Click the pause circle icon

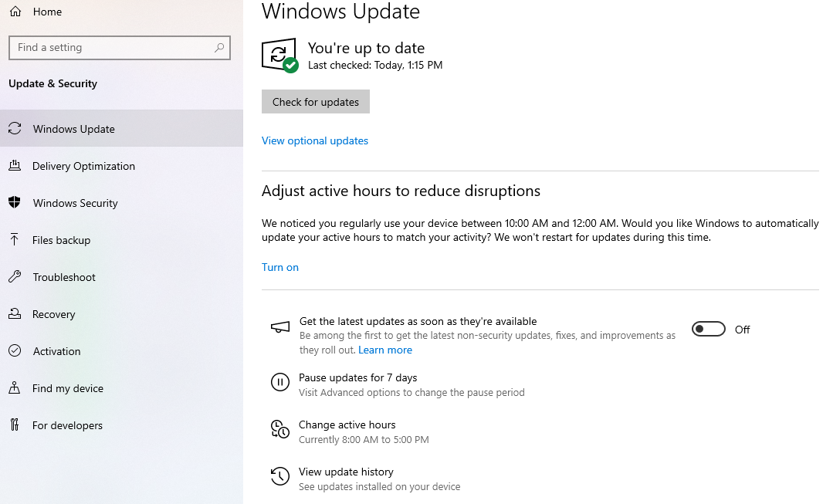pos(279,382)
